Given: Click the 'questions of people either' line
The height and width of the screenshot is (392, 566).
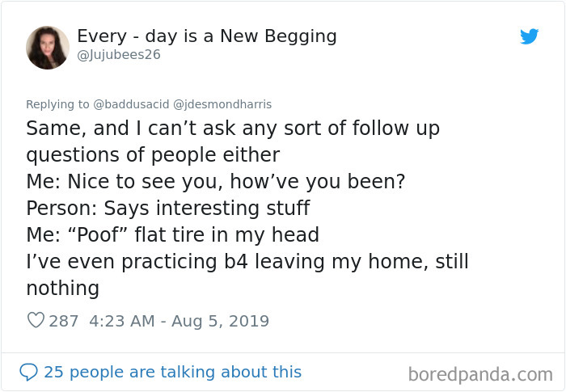Looking at the screenshot, I should click(x=153, y=155).
